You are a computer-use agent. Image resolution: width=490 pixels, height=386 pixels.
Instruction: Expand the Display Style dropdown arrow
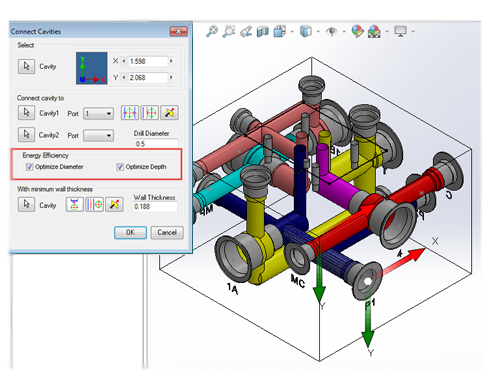coord(318,32)
